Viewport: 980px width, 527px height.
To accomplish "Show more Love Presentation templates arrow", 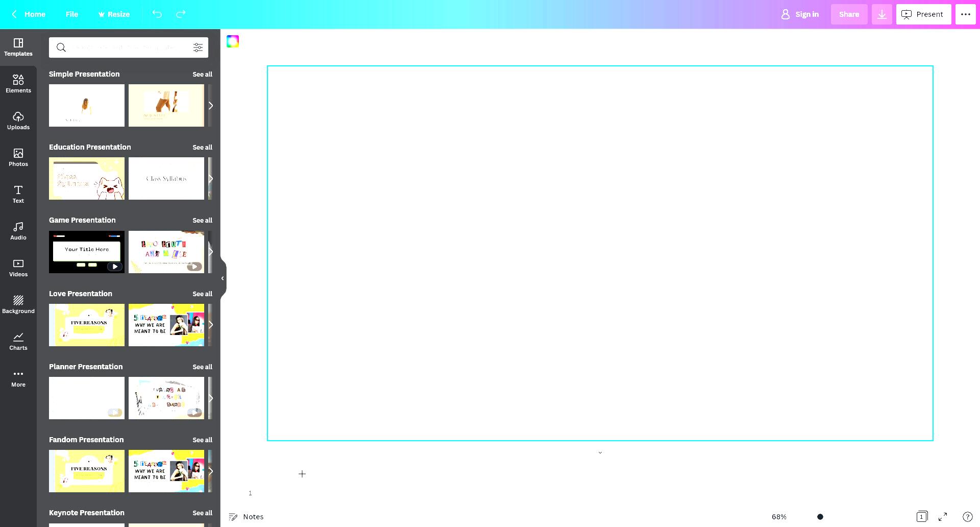I will [x=210, y=325].
